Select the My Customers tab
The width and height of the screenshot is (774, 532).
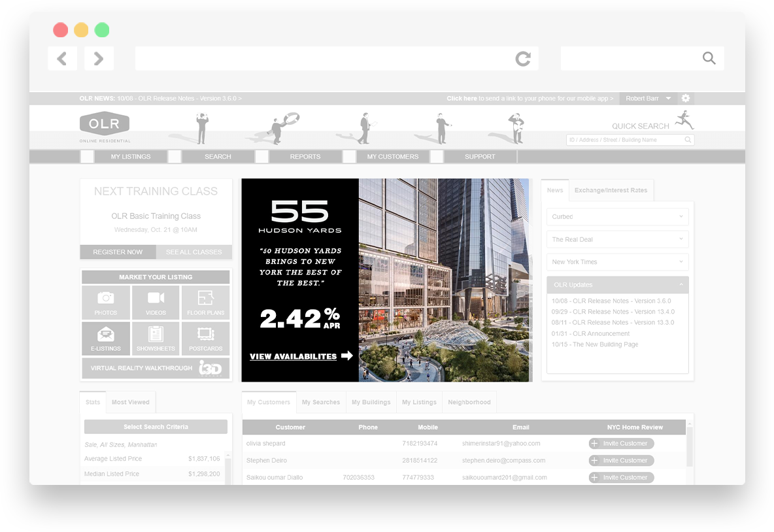point(269,402)
